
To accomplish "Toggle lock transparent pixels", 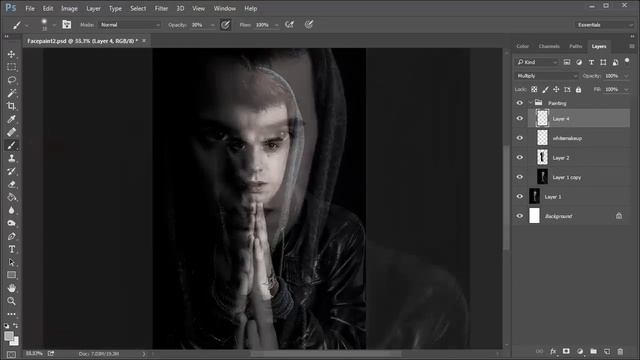I will click(x=534, y=89).
